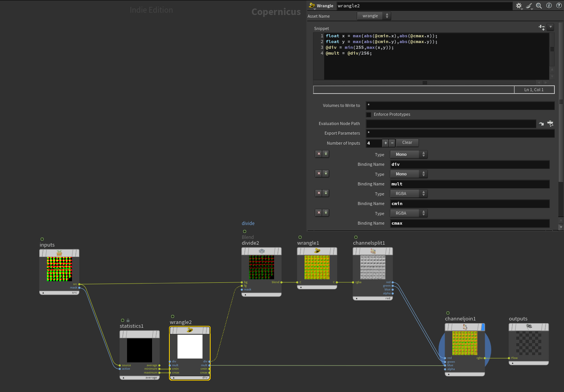The image size is (564, 392).
Task: Click the channeljoin1 node icon
Action: click(465, 327)
